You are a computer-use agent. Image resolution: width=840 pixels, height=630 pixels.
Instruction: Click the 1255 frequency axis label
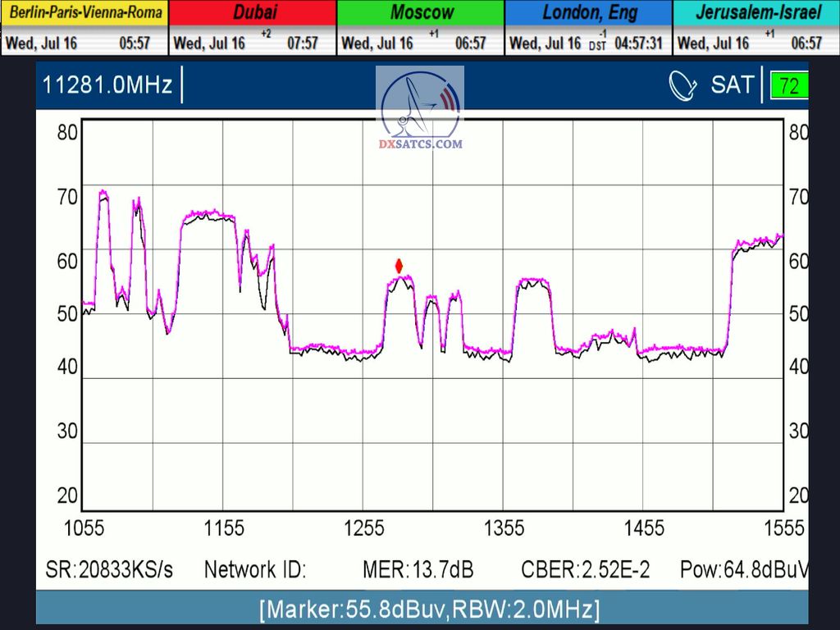click(364, 528)
